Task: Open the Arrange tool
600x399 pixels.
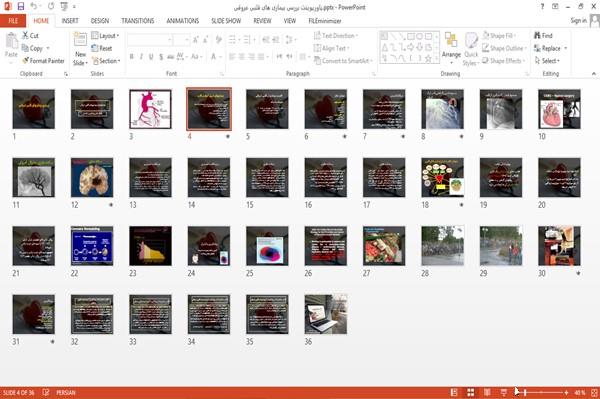Action: (451, 48)
